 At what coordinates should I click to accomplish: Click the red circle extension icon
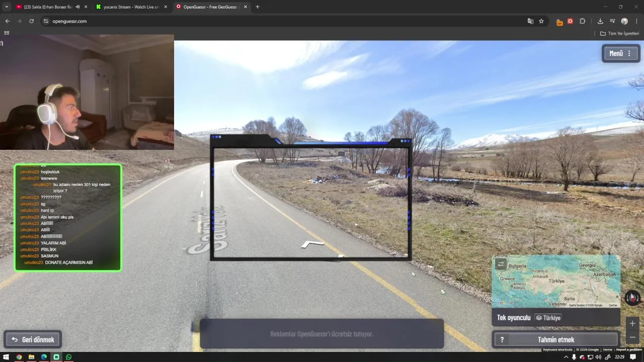click(570, 21)
